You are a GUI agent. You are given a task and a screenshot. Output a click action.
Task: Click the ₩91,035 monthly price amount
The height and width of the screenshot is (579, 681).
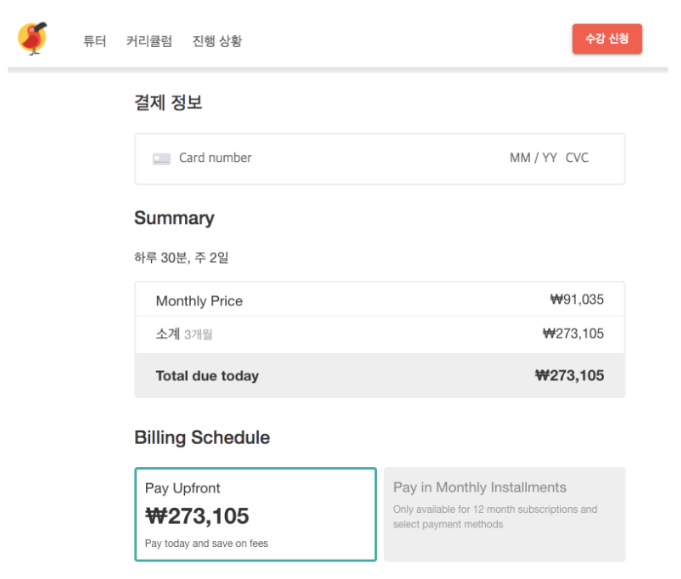point(576,299)
